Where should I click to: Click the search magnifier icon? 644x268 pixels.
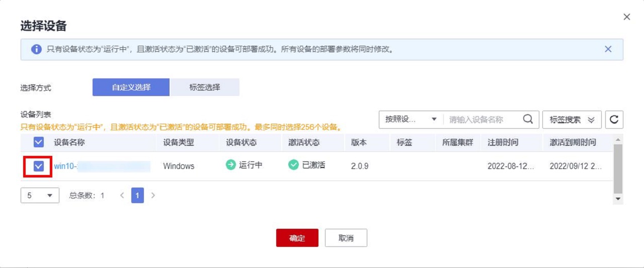[x=528, y=120]
